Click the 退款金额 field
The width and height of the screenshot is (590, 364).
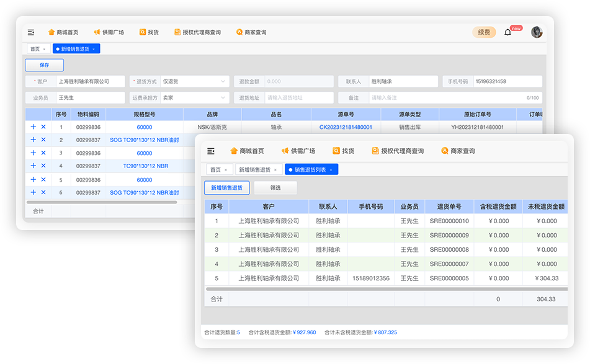click(299, 81)
